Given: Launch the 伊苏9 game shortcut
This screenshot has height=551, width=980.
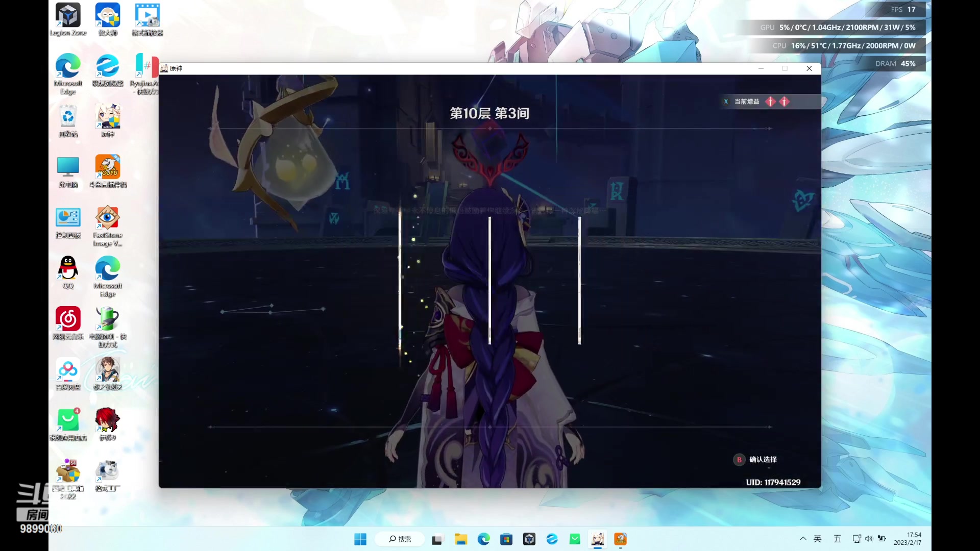Looking at the screenshot, I should coord(108,424).
